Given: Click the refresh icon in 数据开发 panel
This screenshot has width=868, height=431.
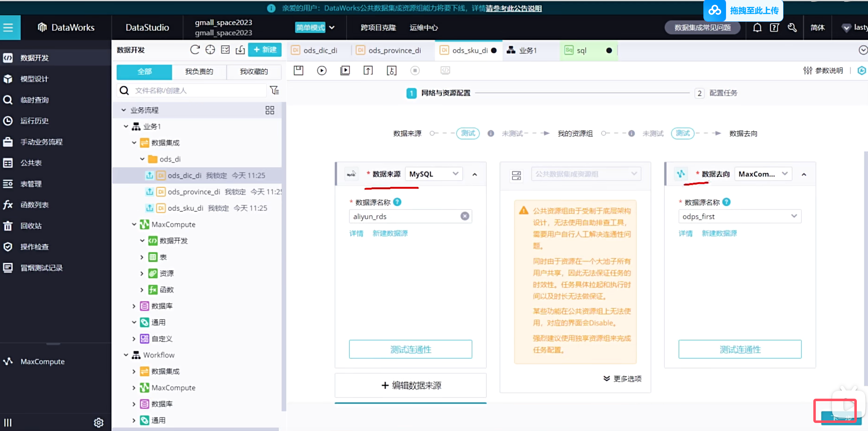Looking at the screenshot, I should point(195,50).
